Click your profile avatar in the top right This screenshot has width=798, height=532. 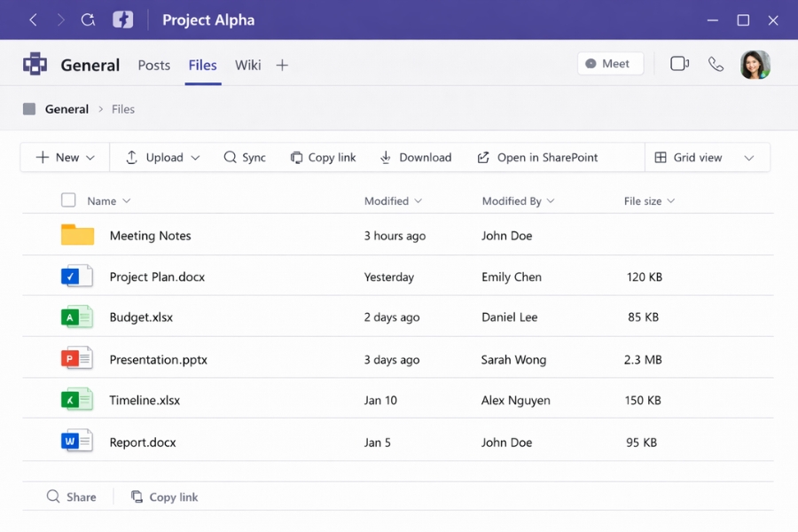[x=755, y=64]
